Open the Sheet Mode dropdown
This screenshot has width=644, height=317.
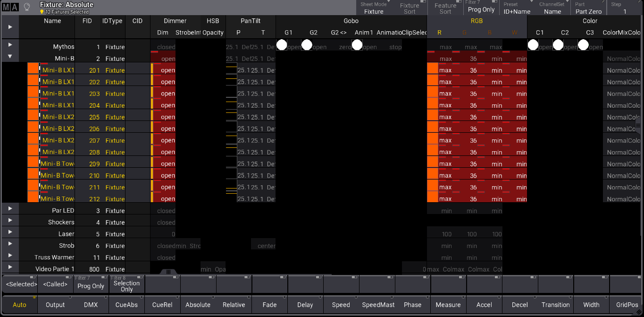pos(374,8)
